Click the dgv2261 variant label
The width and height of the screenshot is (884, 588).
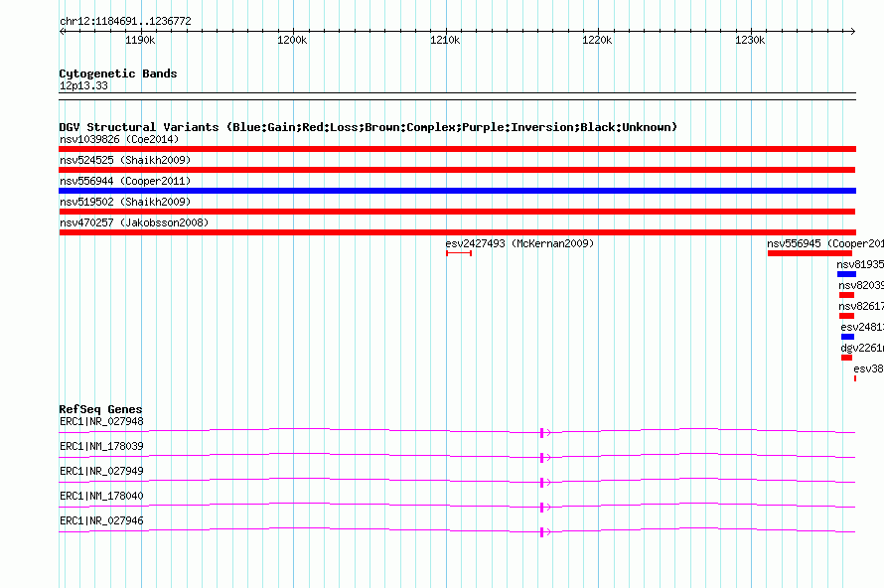click(862, 348)
